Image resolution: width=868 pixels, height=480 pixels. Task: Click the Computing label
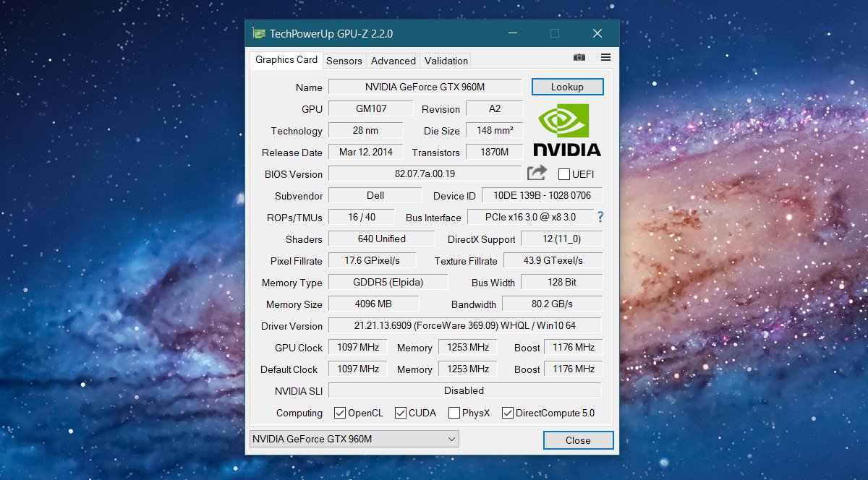point(299,413)
